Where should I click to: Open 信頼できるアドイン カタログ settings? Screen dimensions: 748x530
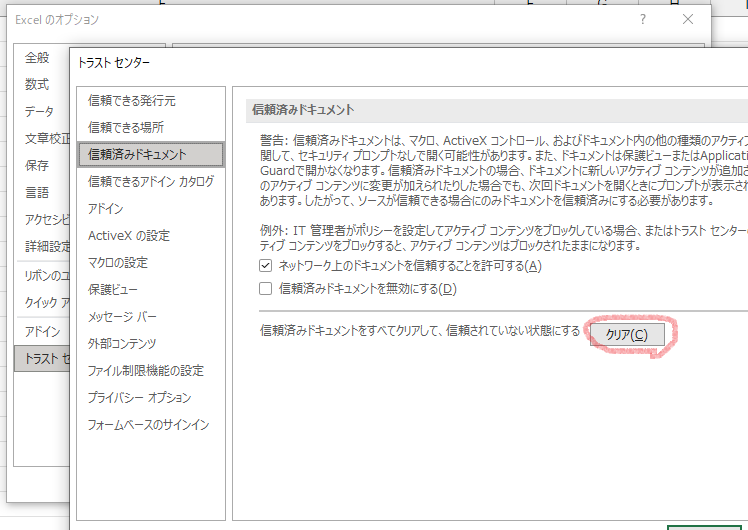[x=151, y=182]
